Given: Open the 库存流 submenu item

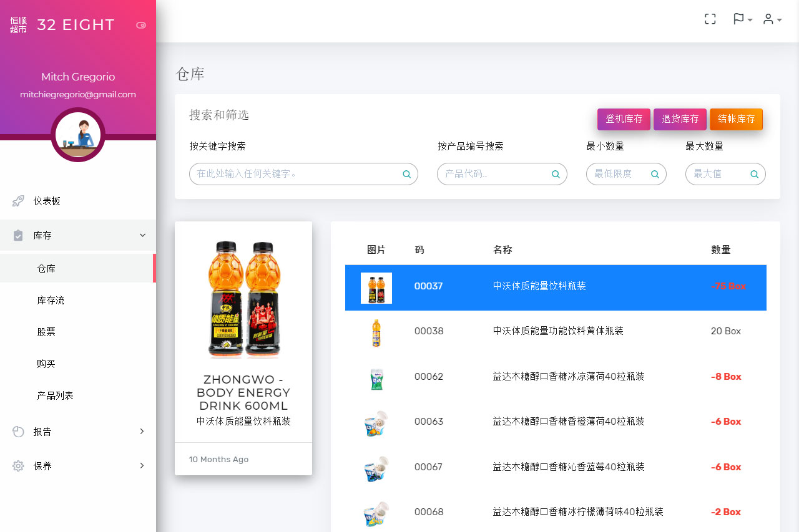Looking at the screenshot, I should (x=78, y=300).
